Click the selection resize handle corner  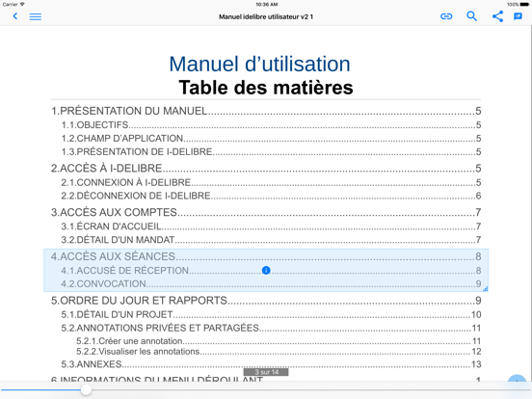click(486, 289)
